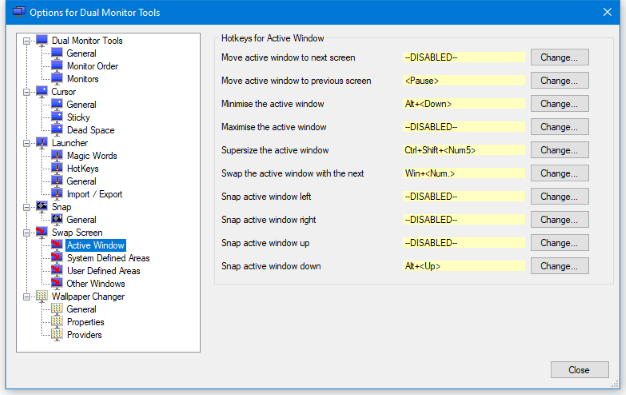This screenshot has height=395, width=626.
Task: Select General under Dual Monitor Tools
Action: point(81,54)
